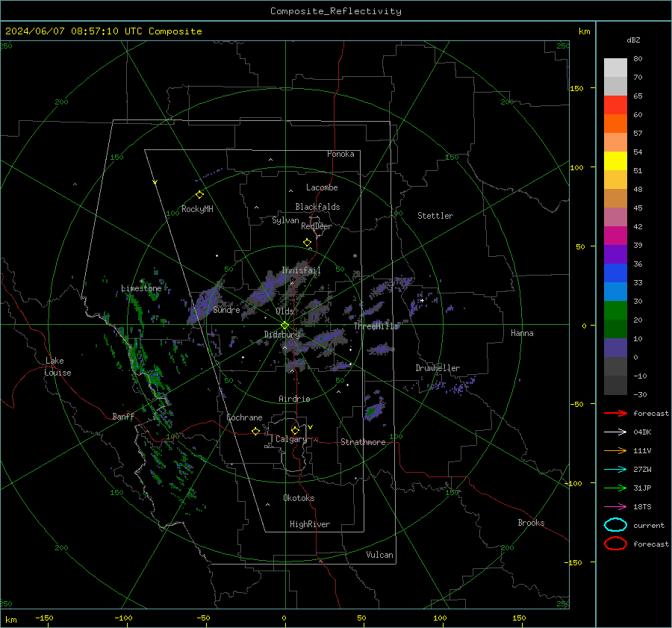The image size is (672, 628).
Task: Click the red 65-60 dBZ swatch
Action: [615, 105]
